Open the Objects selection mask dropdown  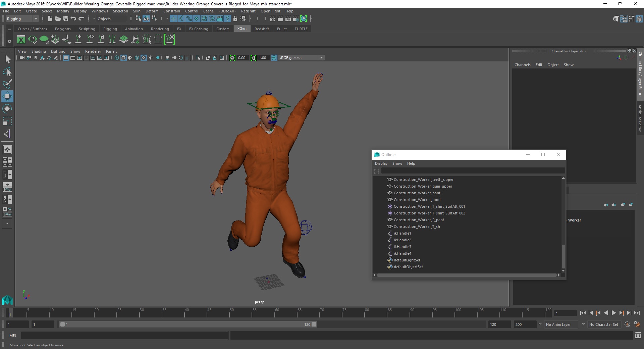112,19
